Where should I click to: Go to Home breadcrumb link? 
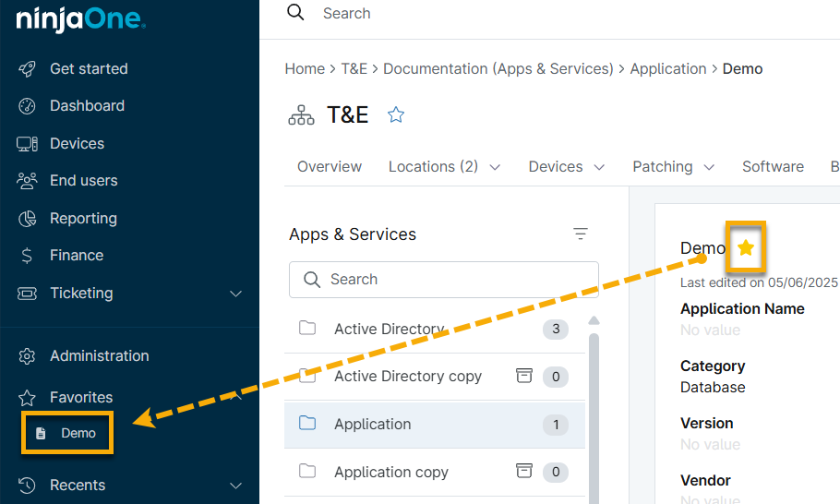[304, 69]
